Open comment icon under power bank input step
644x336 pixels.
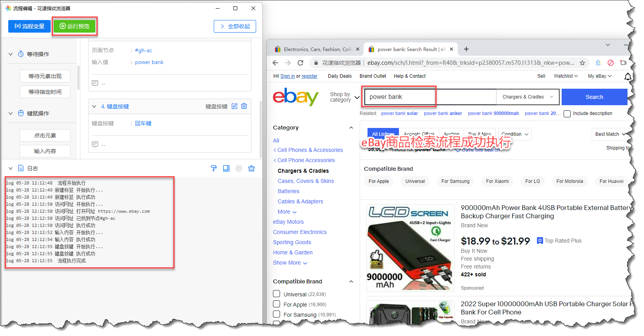(95, 83)
